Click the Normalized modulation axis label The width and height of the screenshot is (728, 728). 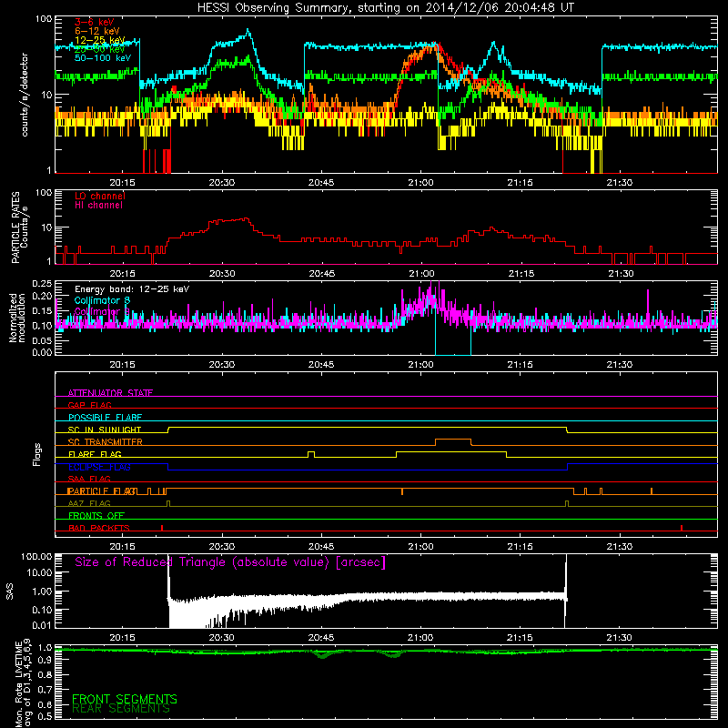tap(17, 318)
